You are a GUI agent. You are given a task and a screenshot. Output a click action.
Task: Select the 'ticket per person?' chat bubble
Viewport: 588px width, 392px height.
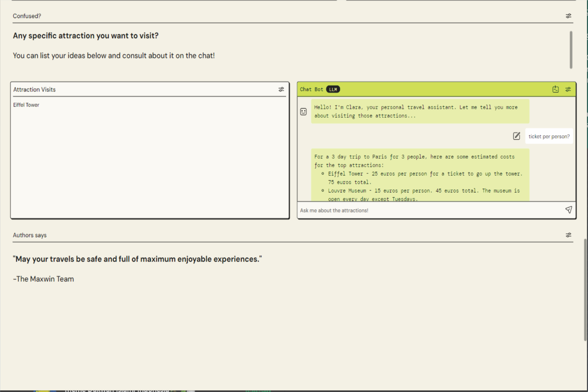coord(549,136)
